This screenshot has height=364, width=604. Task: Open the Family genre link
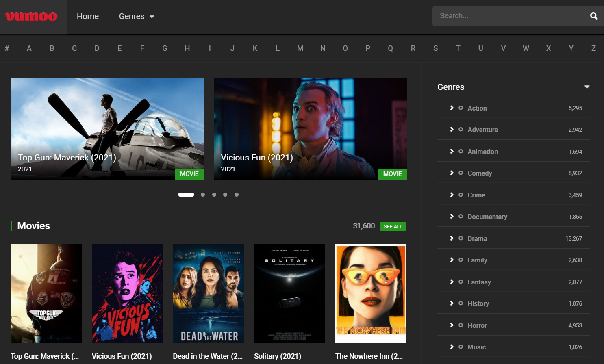click(x=477, y=260)
